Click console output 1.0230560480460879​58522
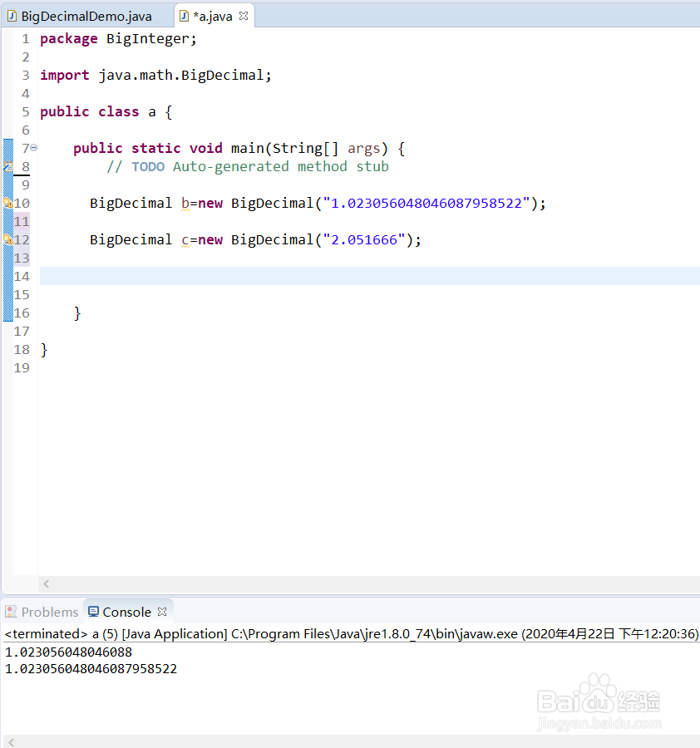 tap(91, 669)
